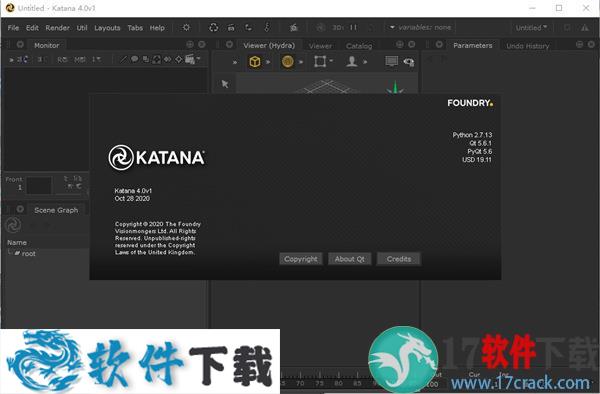Expand the chevron right of the yellow cube icon
Screen dimensions: 600x394
pyautogui.click(x=268, y=62)
